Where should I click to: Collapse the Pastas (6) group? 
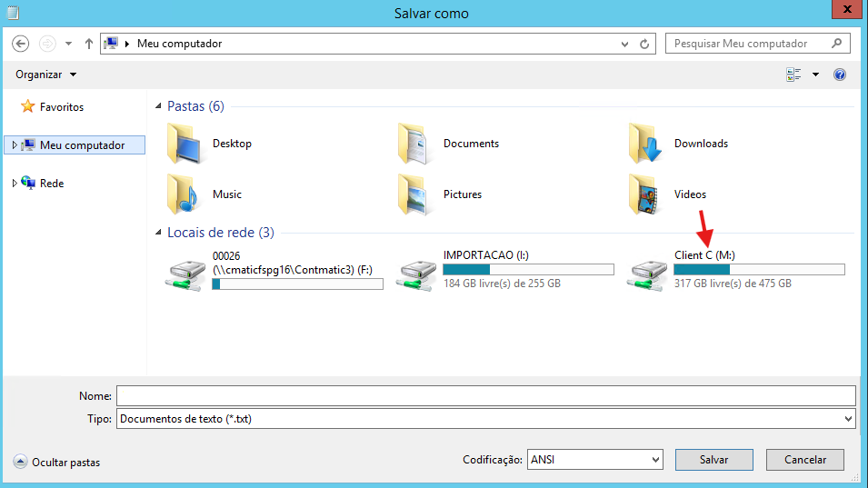point(158,105)
